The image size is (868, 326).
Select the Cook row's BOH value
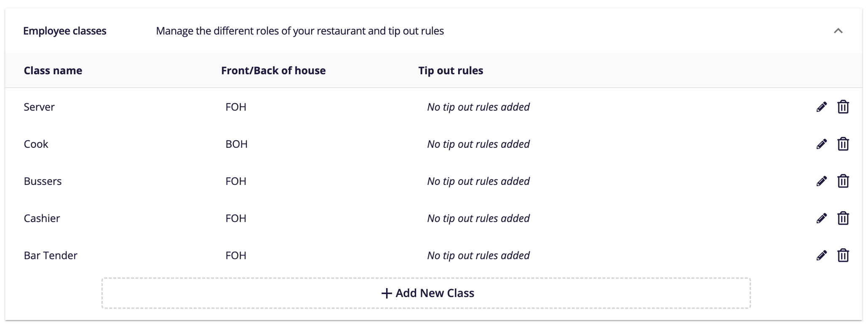coord(236,144)
